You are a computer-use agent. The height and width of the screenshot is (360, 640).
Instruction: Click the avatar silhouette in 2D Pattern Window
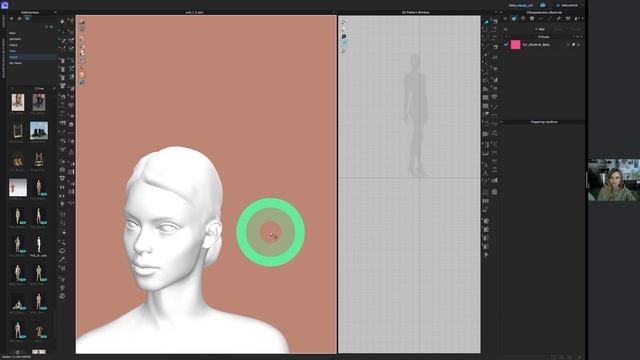coord(416,115)
